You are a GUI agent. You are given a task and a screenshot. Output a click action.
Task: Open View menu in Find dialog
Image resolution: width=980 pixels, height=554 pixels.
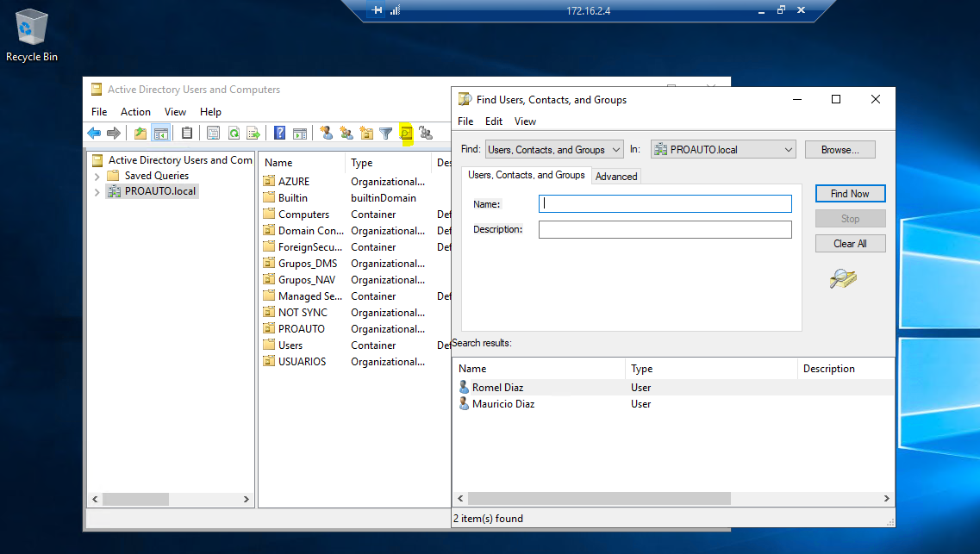click(x=525, y=121)
